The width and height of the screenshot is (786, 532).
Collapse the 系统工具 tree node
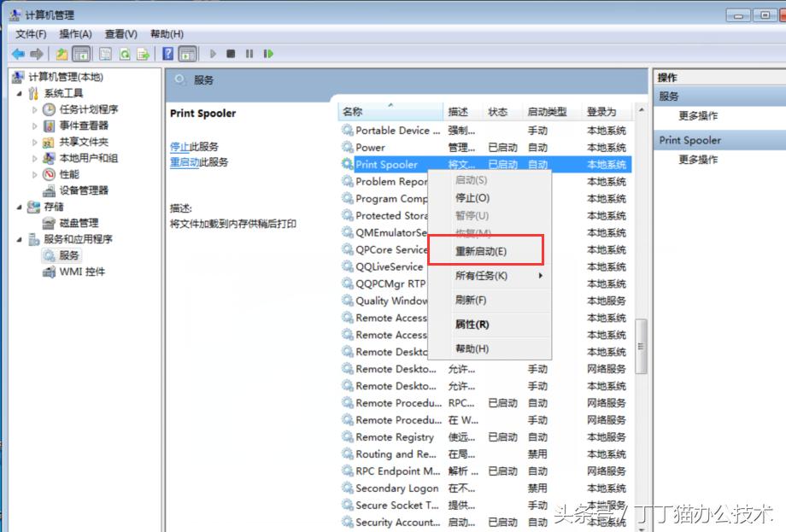pos(17,92)
